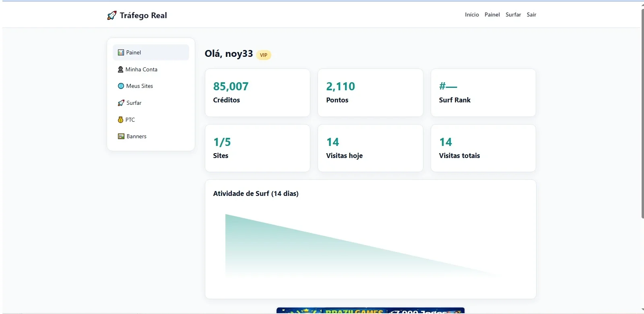This screenshot has height=314, width=644.
Task: Select Minha Conta label in the sidebar
Action: pyautogui.click(x=141, y=69)
